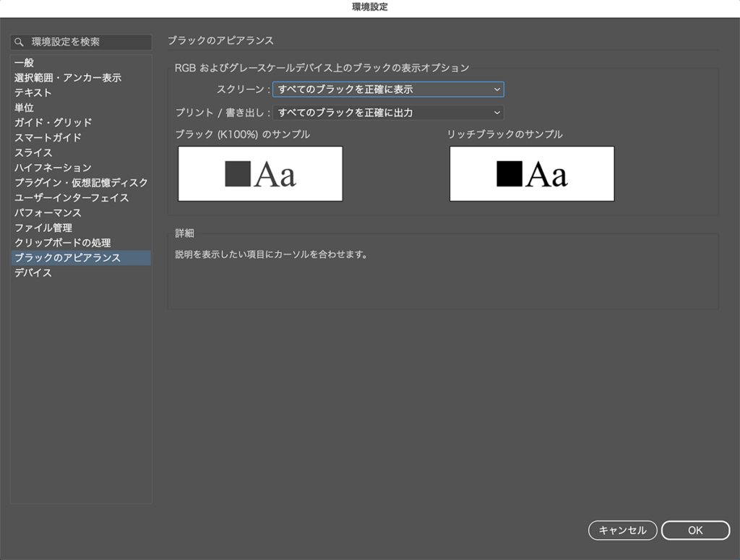Click the search magnifier icon

pos(20,43)
